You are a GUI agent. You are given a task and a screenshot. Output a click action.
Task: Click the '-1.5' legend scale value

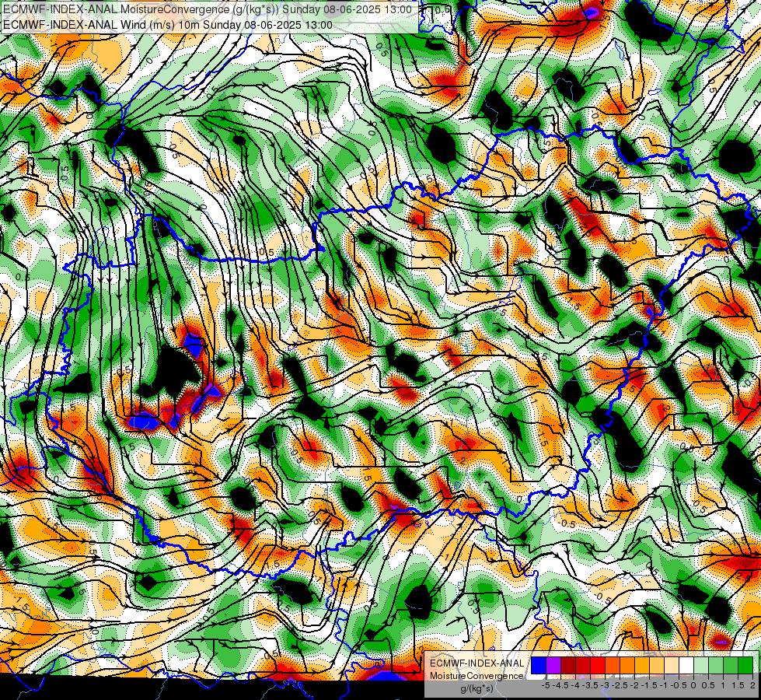click(649, 685)
